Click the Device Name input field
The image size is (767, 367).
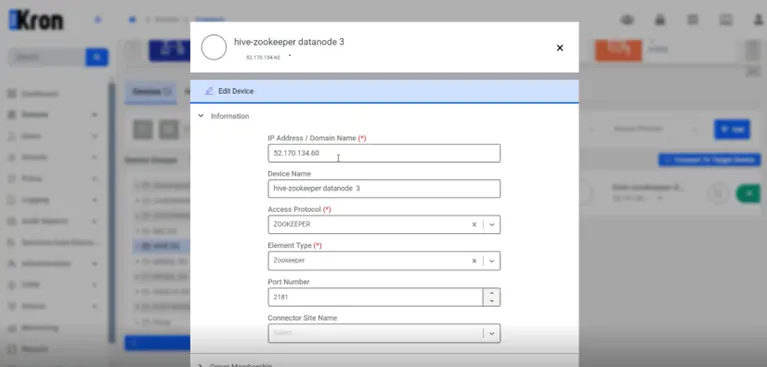tap(384, 188)
